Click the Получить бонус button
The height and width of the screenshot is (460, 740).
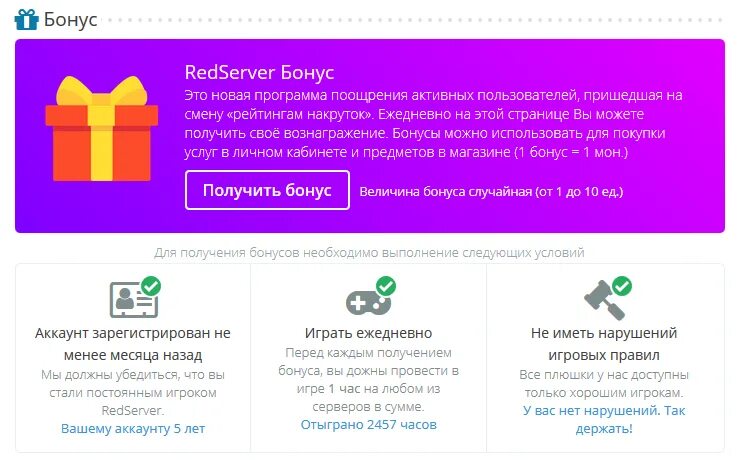(x=267, y=190)
